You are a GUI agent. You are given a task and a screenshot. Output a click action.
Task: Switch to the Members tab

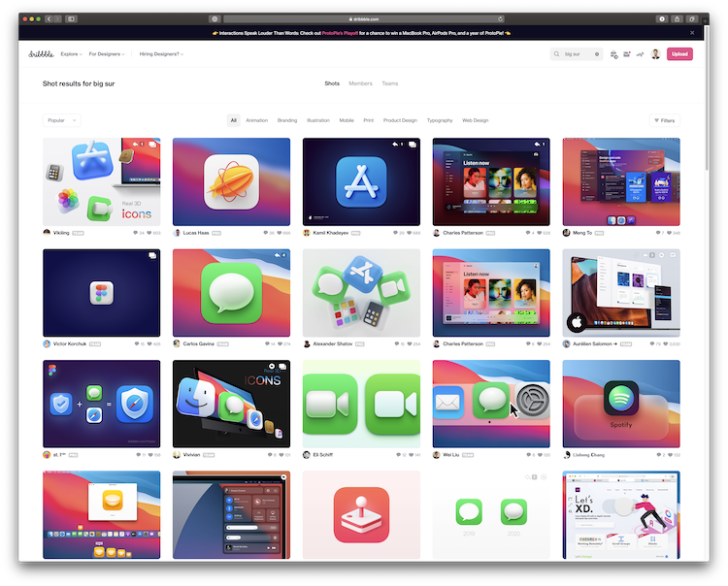pyautogui.click(x=360, y=83)
